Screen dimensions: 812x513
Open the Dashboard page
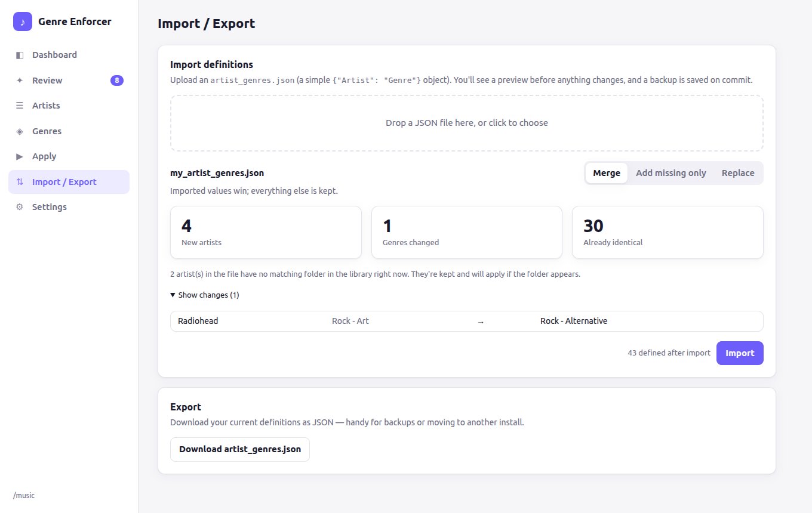click(x=69, y=55)
